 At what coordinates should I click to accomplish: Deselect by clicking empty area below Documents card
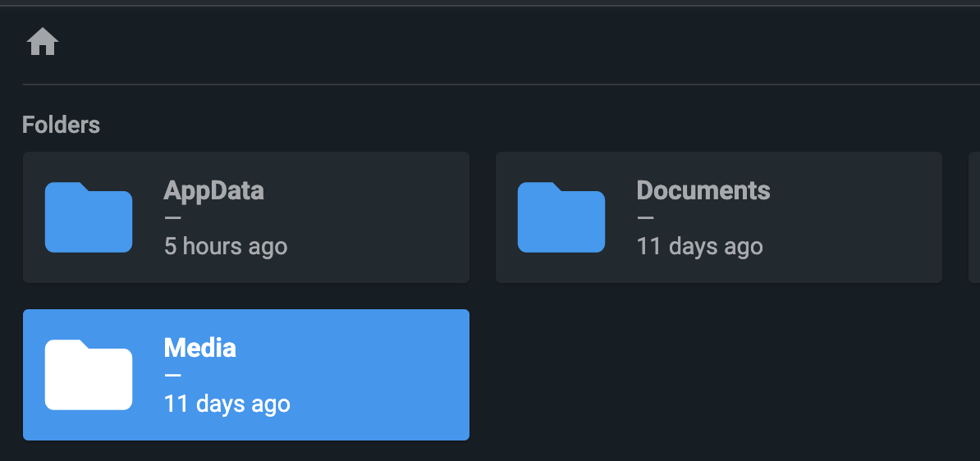[x=719, y=375]
